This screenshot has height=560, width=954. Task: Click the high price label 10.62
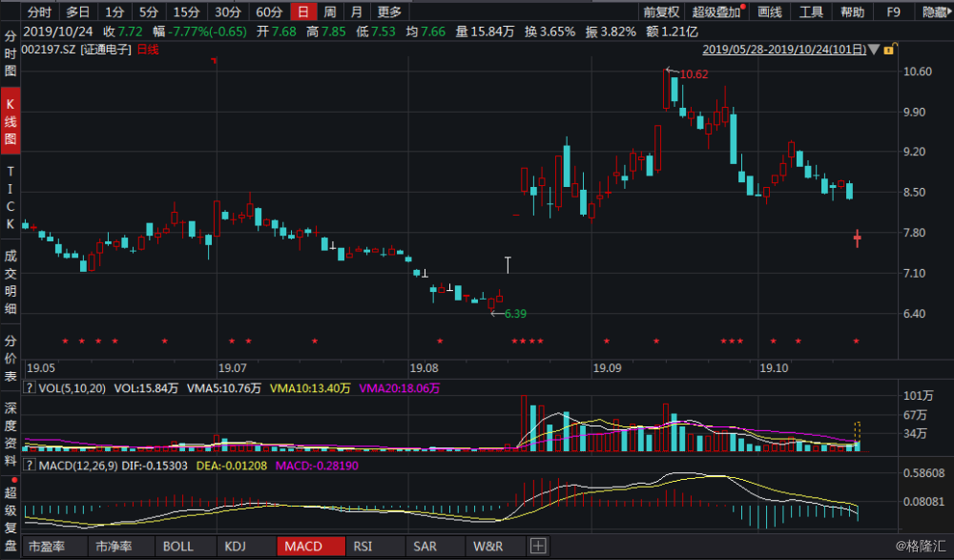[x=695, y=74]
